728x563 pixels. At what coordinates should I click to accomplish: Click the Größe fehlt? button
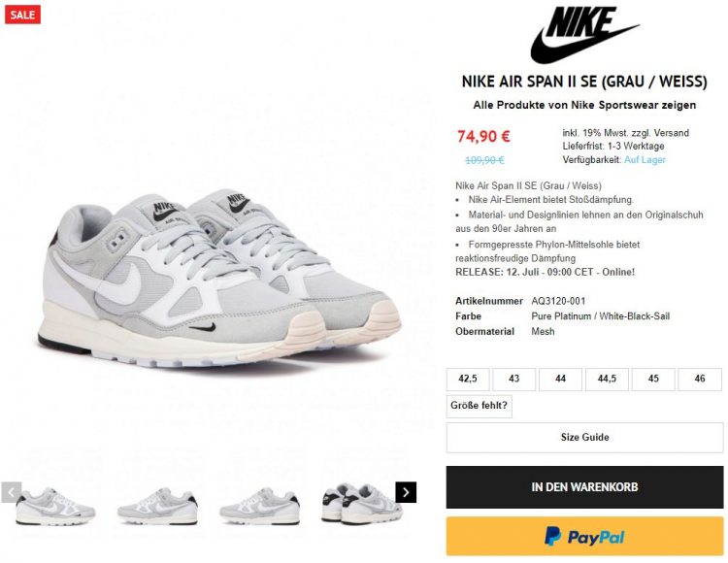tap(479, 406)
